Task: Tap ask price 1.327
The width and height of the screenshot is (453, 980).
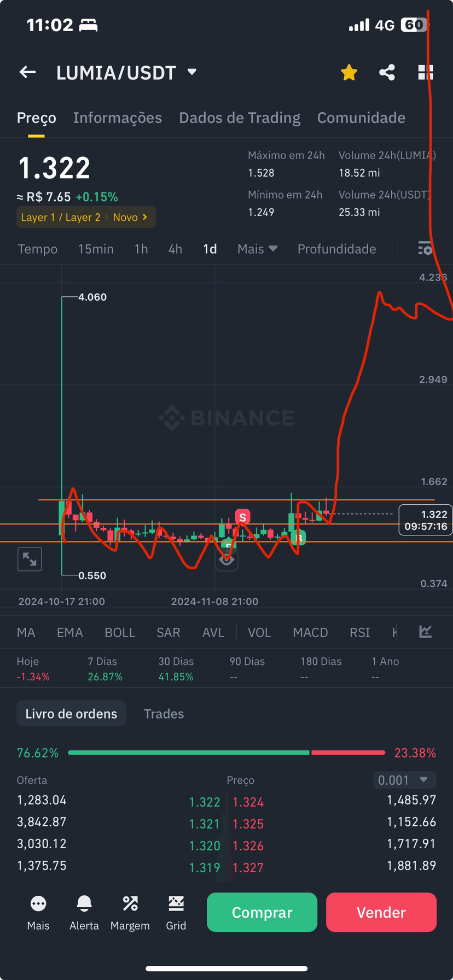Action: (x=248, y=868)
